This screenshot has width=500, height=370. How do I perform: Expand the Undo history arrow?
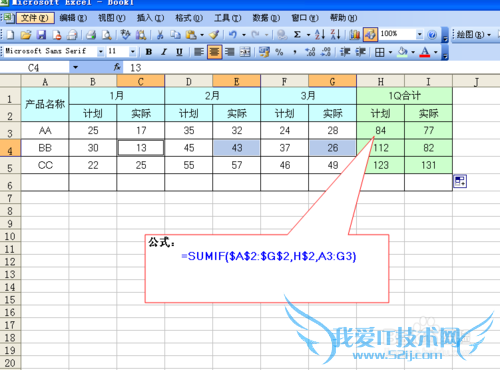coord(244,35)
